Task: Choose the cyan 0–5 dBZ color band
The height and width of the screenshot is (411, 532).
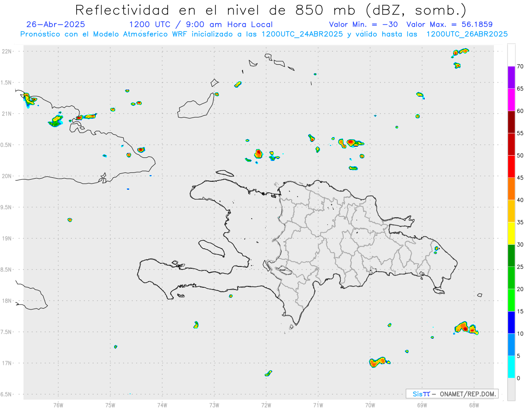Action: [x=511, y=367]
